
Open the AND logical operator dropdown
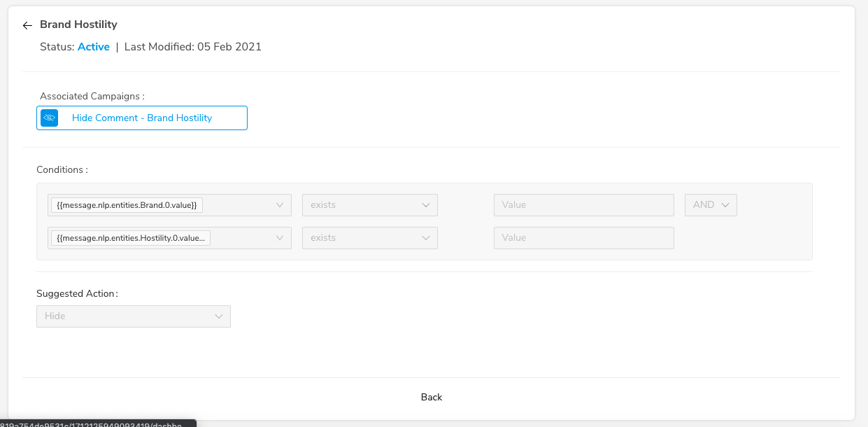(x=711, y=205)
